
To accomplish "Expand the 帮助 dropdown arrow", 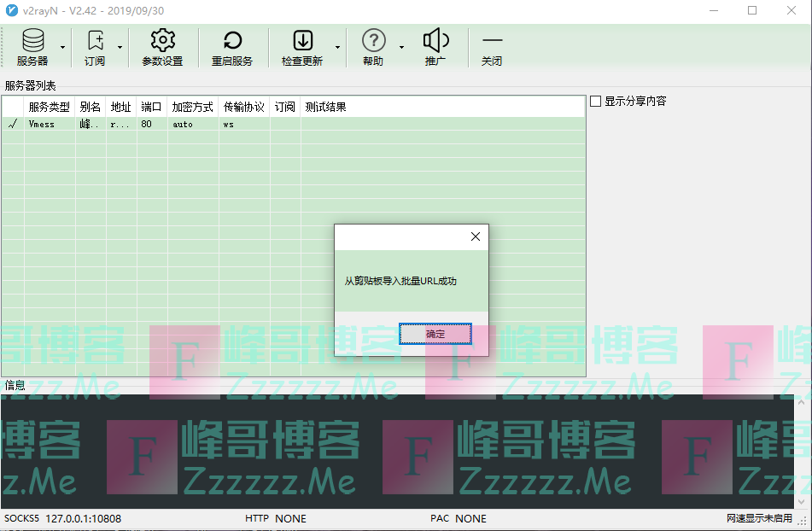I will 401,47.
